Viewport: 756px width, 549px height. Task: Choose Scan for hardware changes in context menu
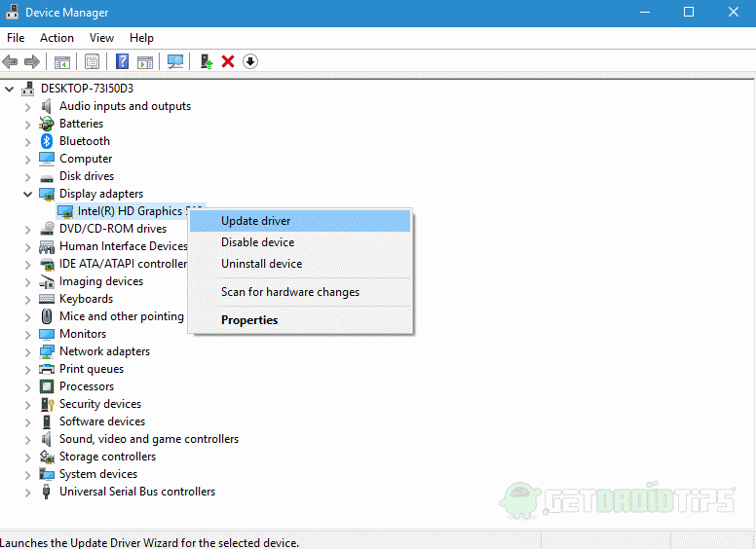click(300, 292)
